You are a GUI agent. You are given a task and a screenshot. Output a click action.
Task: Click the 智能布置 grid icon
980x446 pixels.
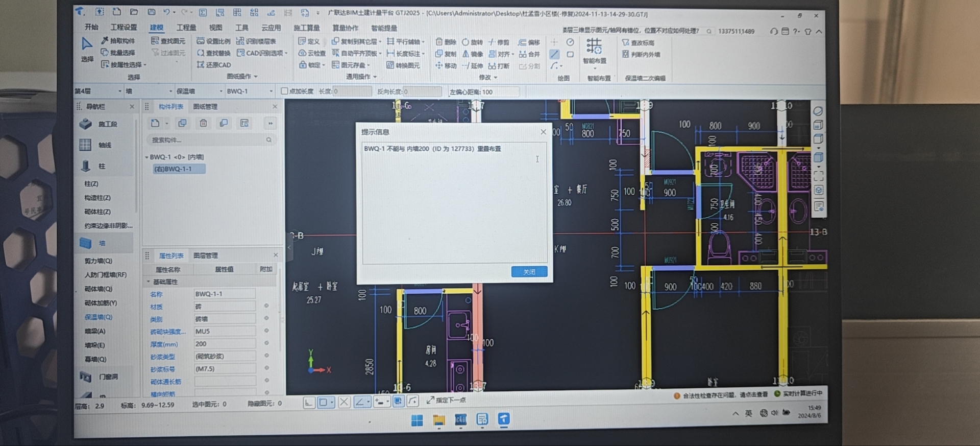(x=594, y=46)
